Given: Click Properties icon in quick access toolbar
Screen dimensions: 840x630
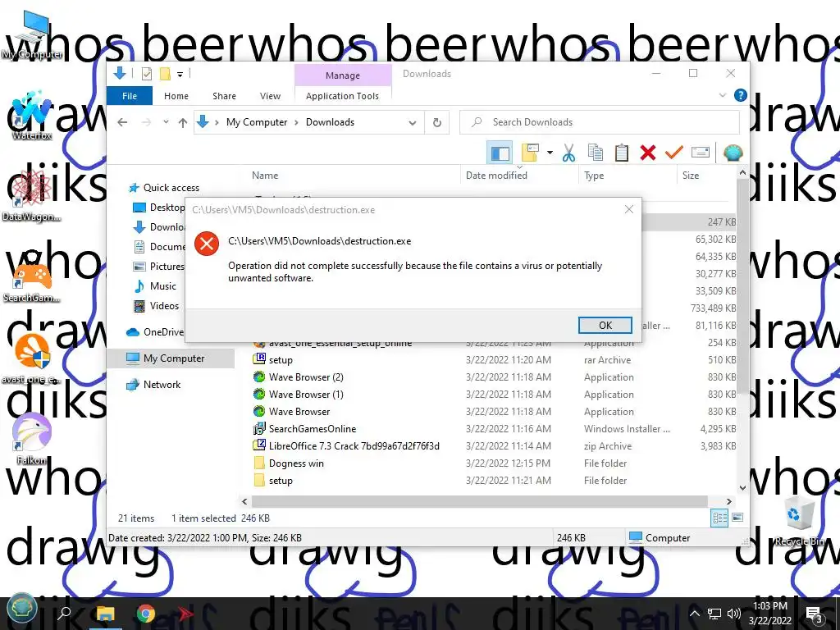Looking at the screenshot, I should pyautogui.click(x=146, y=74).
